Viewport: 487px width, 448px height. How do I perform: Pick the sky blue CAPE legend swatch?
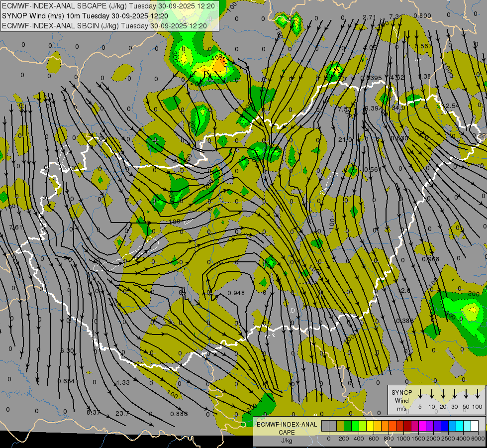pos(452,426)
